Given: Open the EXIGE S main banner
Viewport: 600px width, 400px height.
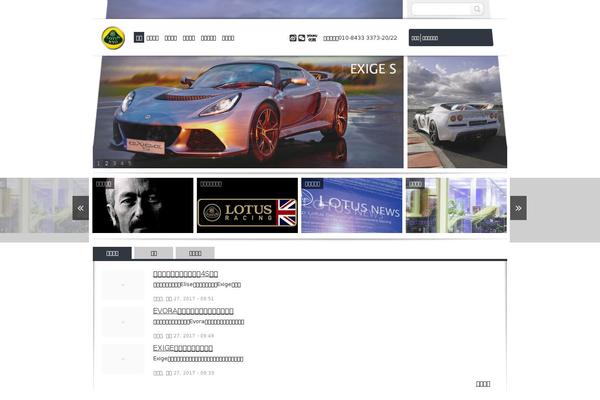Looking at the screenshot, I should tap(248, 112).
